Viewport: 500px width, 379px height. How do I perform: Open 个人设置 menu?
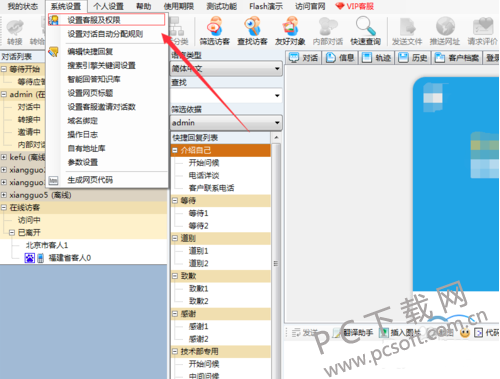coord(108,6)
